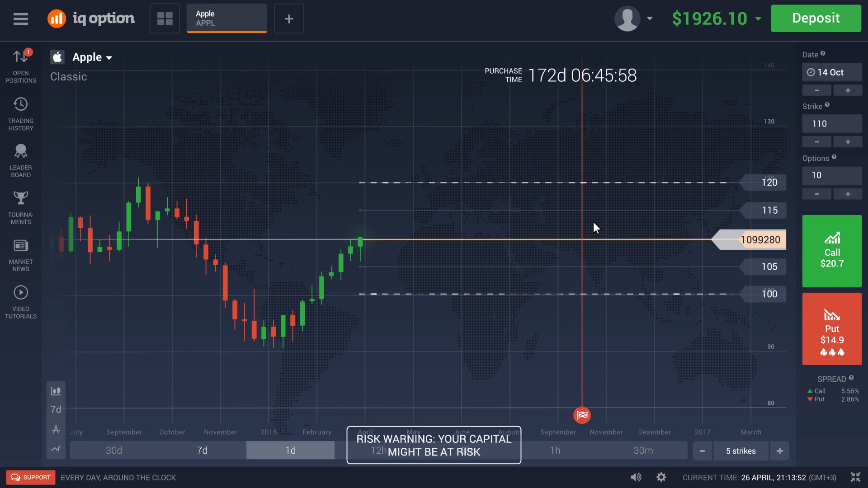View the Leaderboard
The height and width of the screenshot is (488, 868).
click(20, 158)
